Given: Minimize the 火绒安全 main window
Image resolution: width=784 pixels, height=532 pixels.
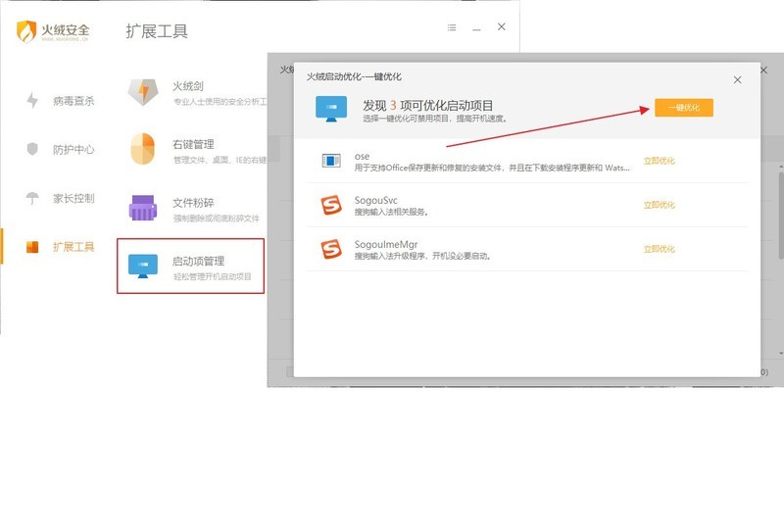Looking at the screenshot, I should [476, 28].
